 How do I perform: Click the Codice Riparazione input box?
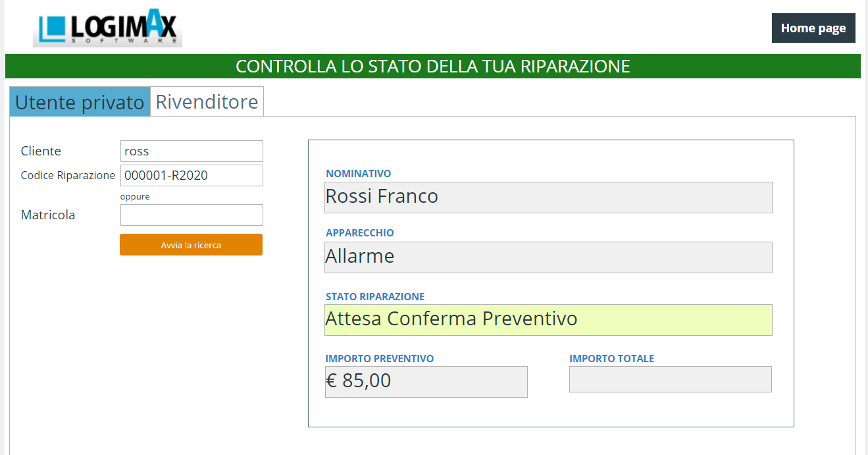pos(191,175)
